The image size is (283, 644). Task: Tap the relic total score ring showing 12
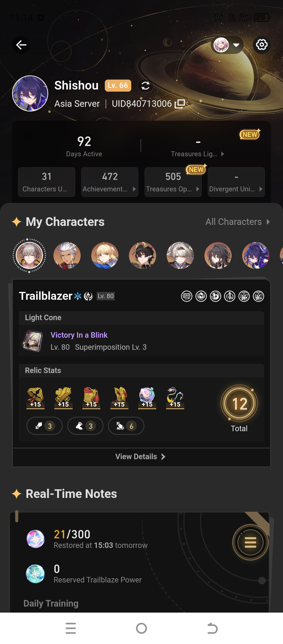[x=239, y=403]
